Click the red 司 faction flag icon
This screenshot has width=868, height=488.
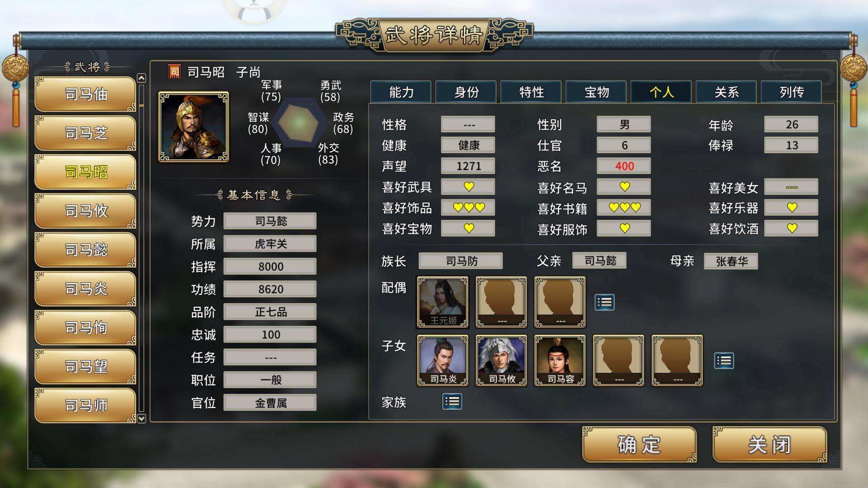[175, 72]
